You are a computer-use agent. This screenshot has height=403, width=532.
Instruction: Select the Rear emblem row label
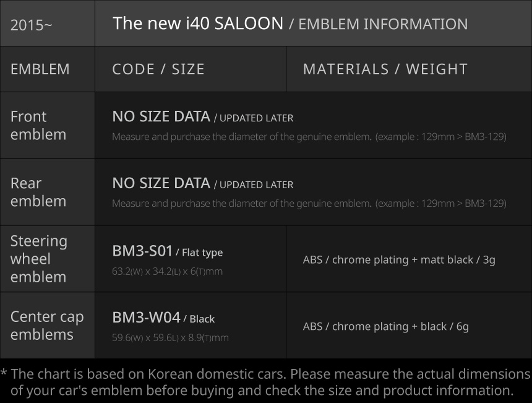(x=38, y=192)
